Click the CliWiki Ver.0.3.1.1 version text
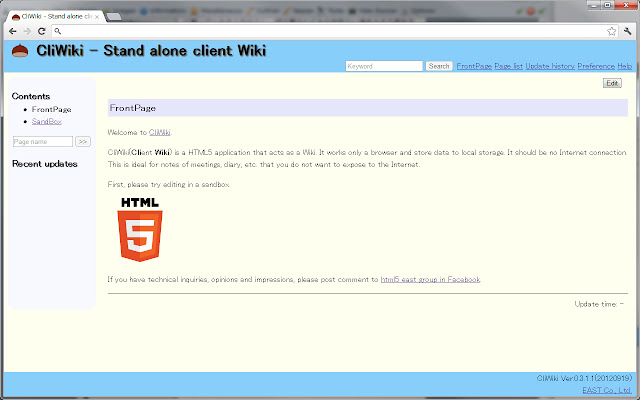The width and height of the screenshot is (640, 400). pos(584,378)
